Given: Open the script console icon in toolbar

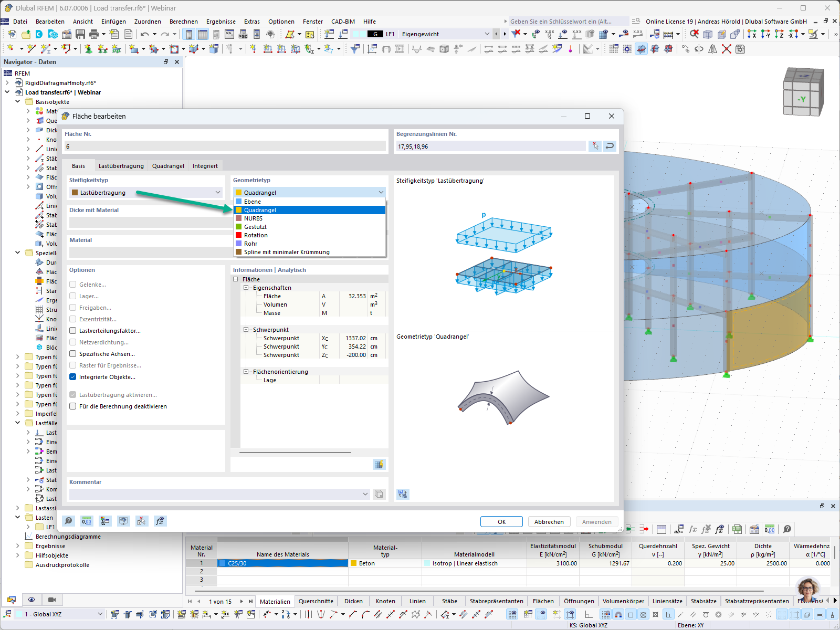Looking at the screenshot, I should 229,34.
